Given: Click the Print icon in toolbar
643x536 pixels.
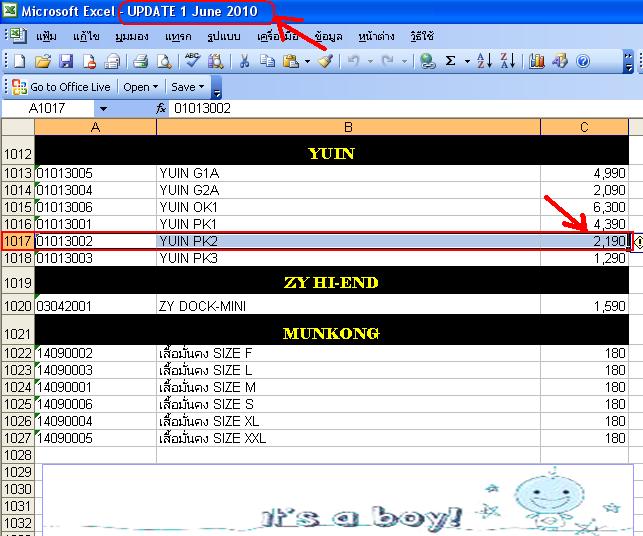Looking at the screenshot, I should click(x=141, y=61).
